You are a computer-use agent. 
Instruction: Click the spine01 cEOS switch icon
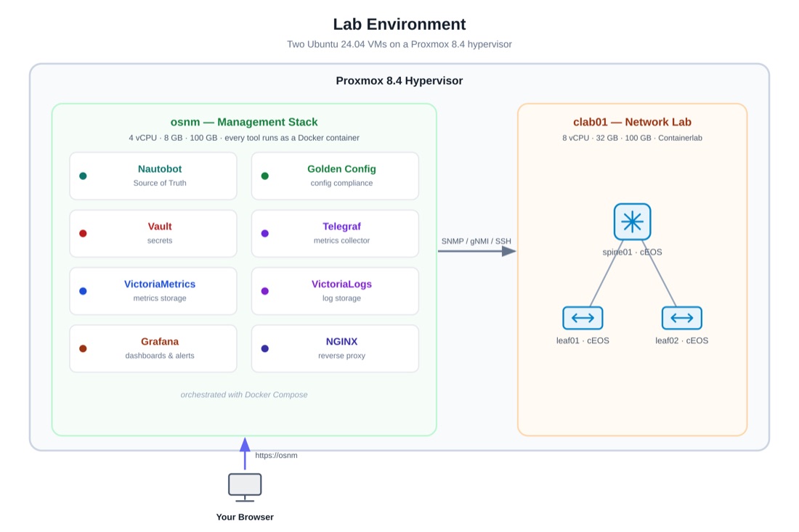coord(632,221)
